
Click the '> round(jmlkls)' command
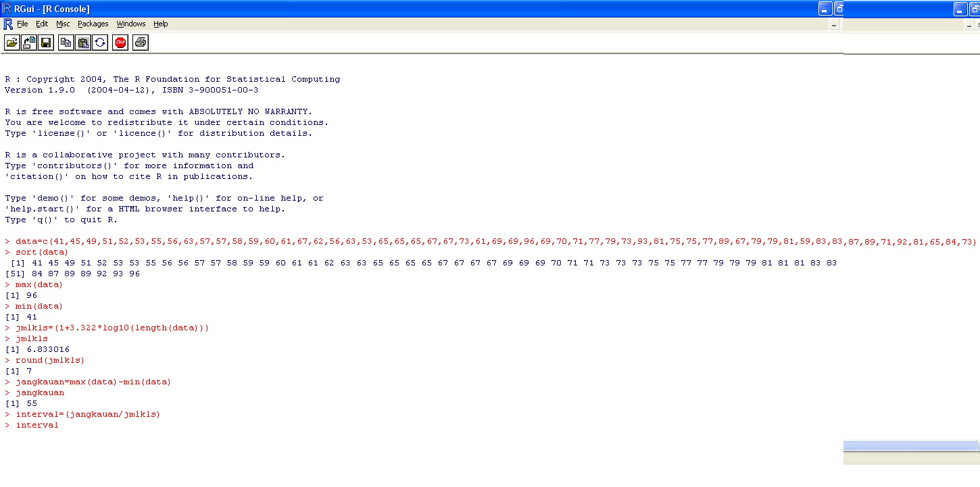45,360
